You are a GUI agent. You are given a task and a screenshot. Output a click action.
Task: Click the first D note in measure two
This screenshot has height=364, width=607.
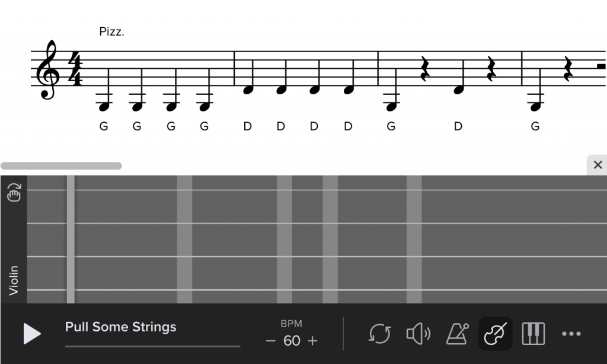pos(248,90)
